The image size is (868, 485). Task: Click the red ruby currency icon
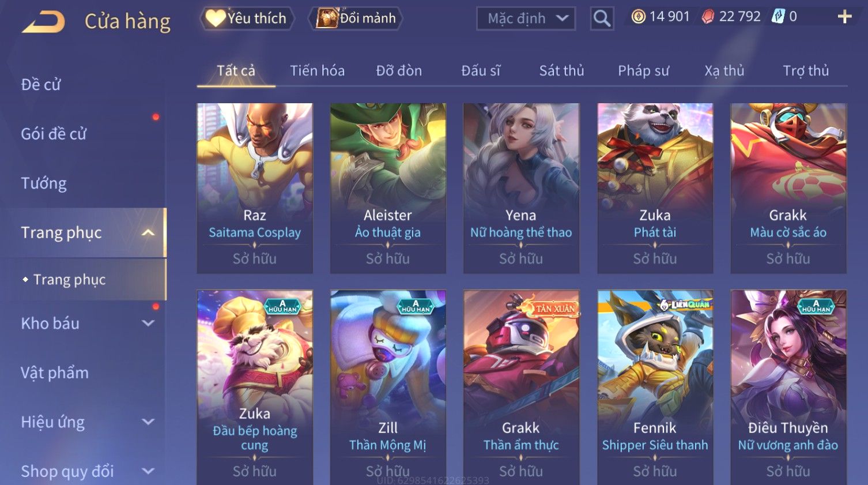point(707,17)
